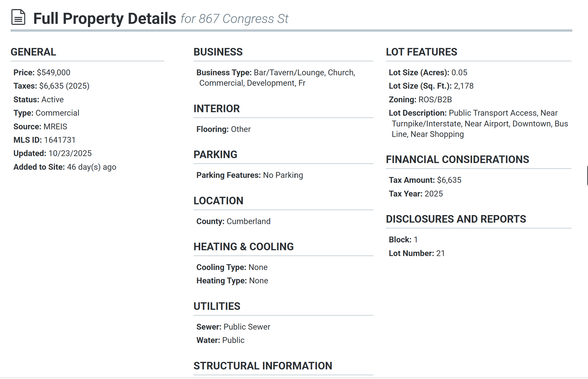588x379 pixels.
Task: Click the Zoning ROS/B2B entry
Action: click(420, 99)
